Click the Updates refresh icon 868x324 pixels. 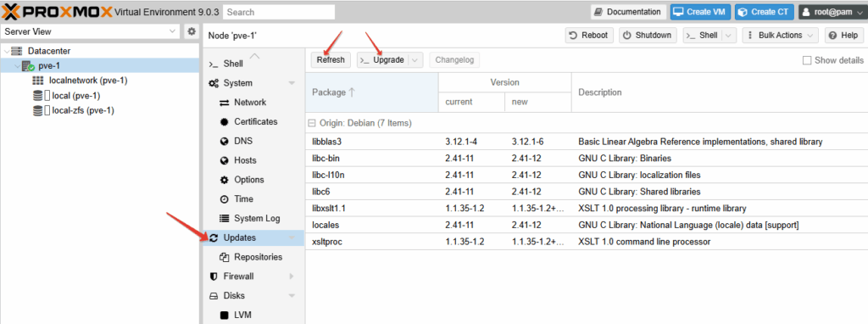pos(214,238)
